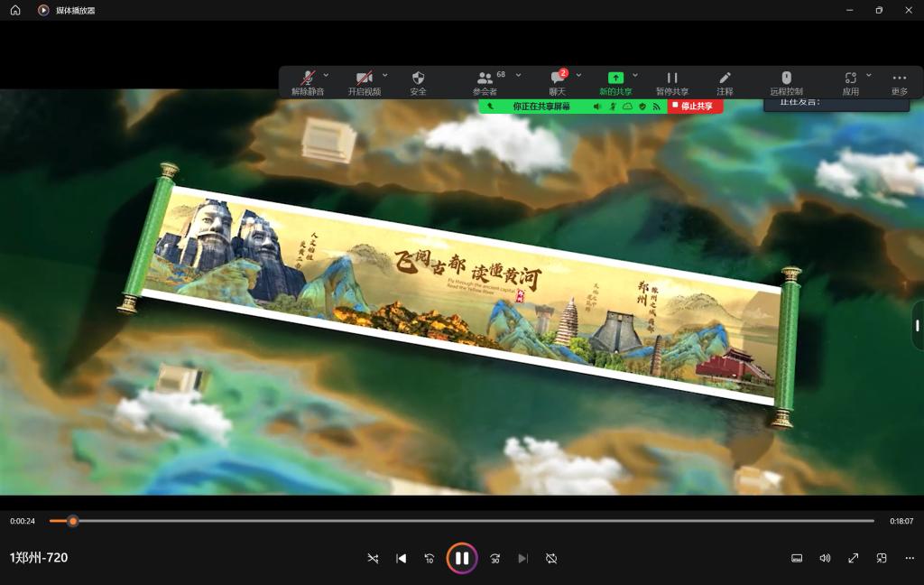Toggle shuffle mode in media player
The image size is (924, 585).
[373, 558]
